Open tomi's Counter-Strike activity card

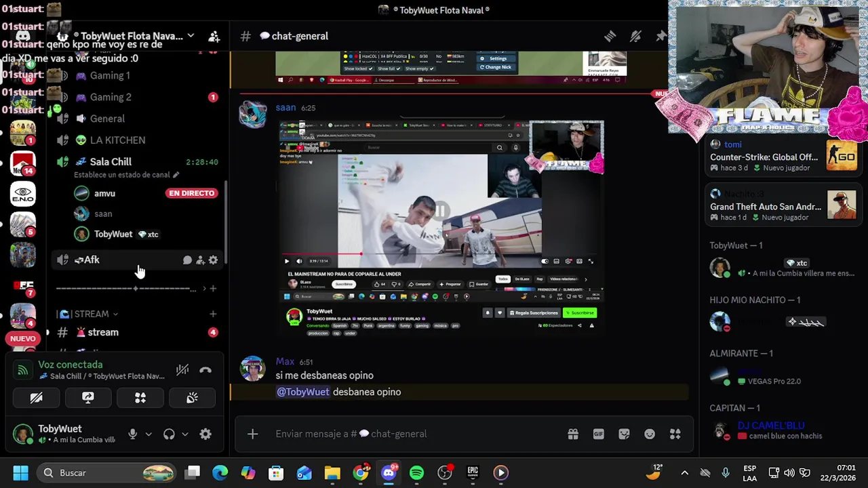[783, 157]
